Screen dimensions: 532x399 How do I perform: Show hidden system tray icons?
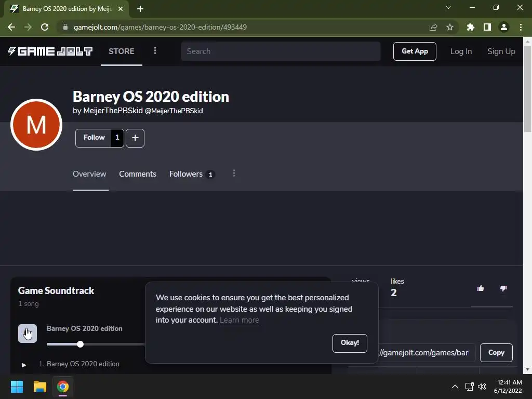455,387
